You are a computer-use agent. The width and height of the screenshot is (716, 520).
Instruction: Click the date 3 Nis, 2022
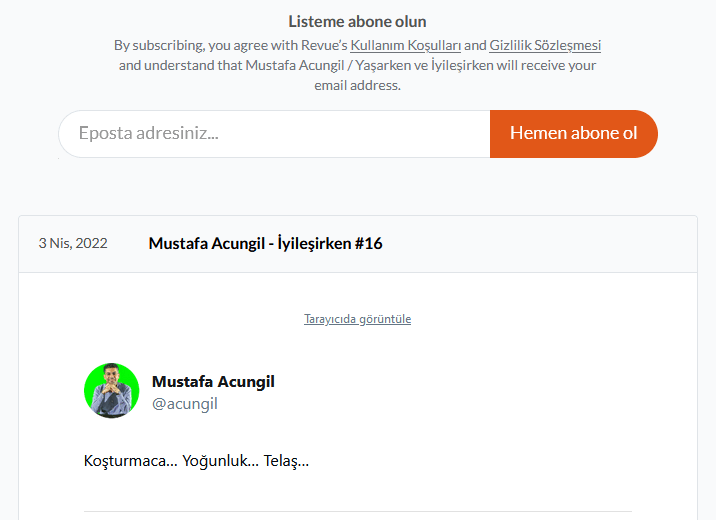pyautogui.click(x=73, y=243)
